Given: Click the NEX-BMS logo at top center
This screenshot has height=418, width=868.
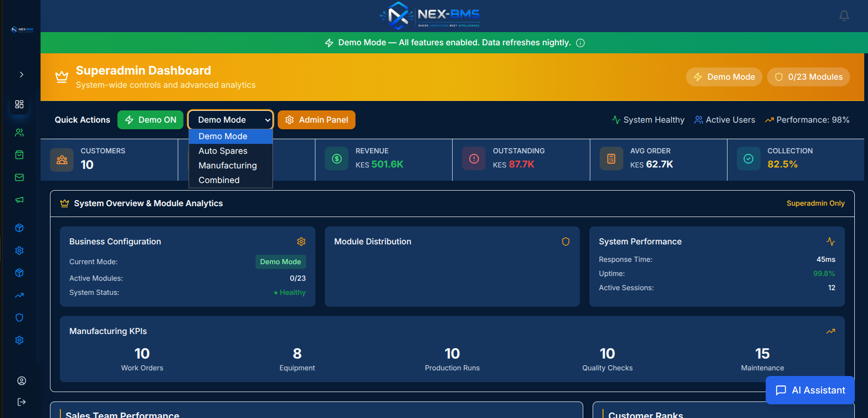Looking at the screenshot, I should pyautogui.click(x=430, y=16).
